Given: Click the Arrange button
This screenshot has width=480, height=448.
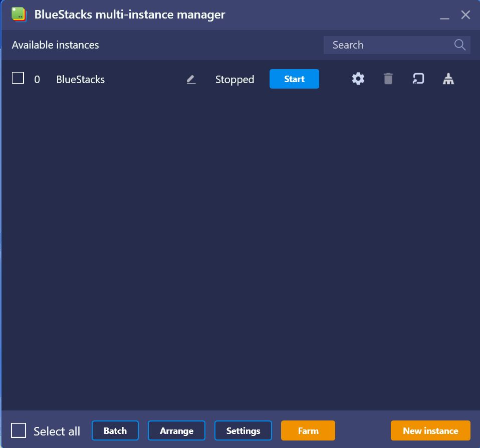Looking at the screenshot, I should coord(176,430).
